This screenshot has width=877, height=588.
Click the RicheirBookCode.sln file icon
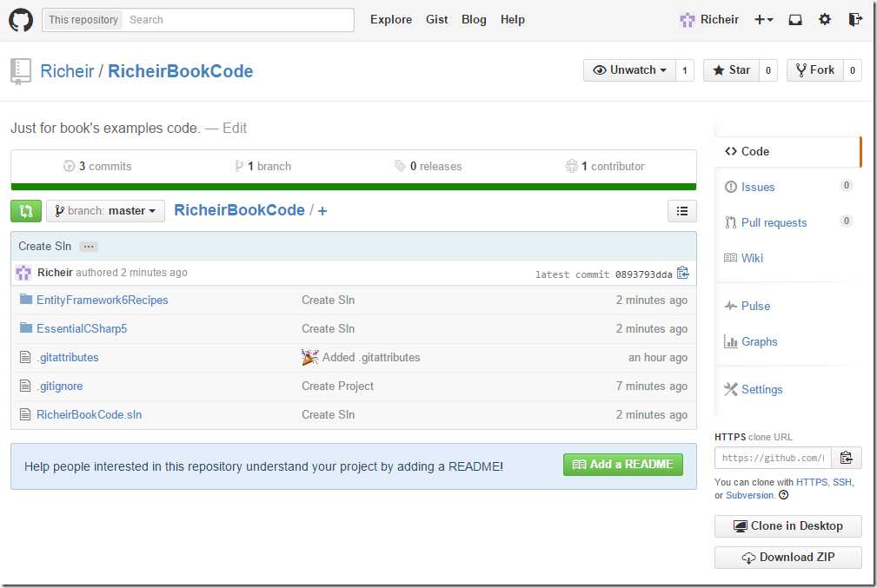click(25, 414)
